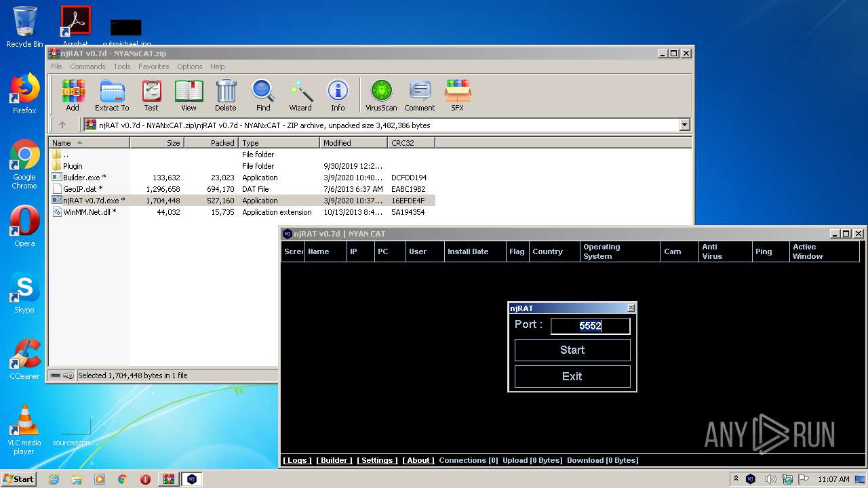The image size is (868, 488).
Task: Click the VirusScan bug icon
Action: (381, 95)
